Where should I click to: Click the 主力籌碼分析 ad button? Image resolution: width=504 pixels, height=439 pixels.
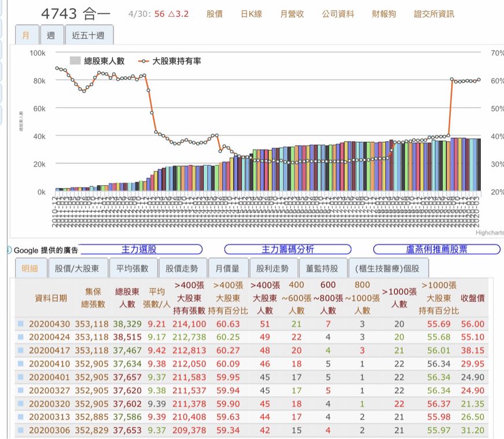pos(288,249)
